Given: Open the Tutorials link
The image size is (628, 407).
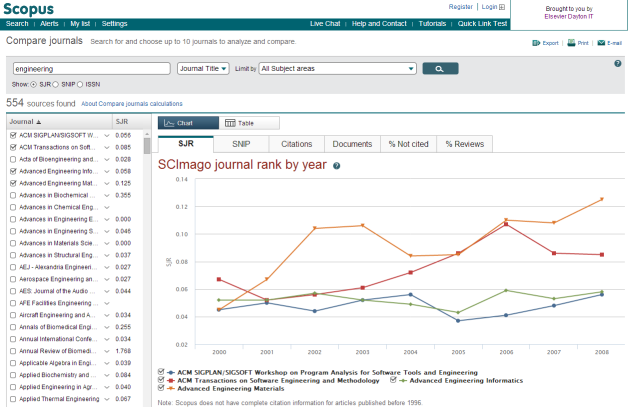Looking at the screenshot, I should pyautogui.click(x=432, y=24).
